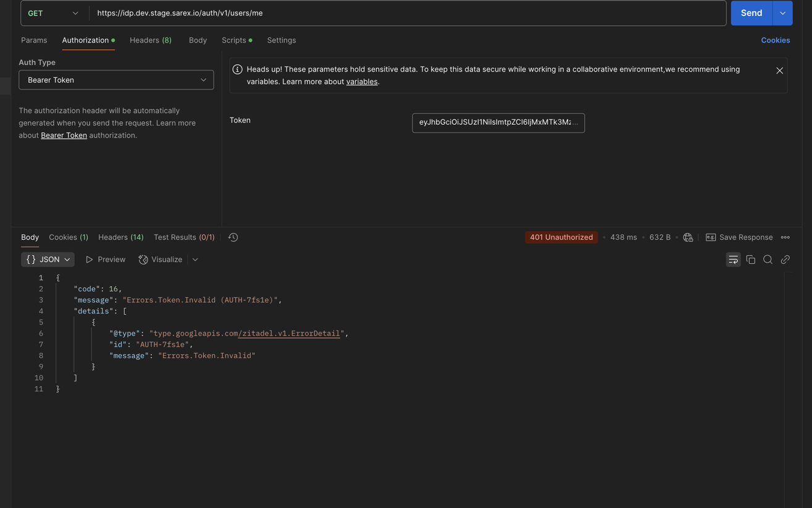Click the "id": "AUTH-7fs1e" line
Viewport: 812px width, 508px height.
click(x=151, y=345)
